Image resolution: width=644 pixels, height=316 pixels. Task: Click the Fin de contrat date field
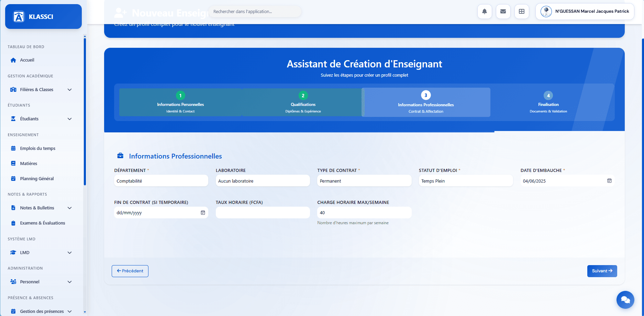point(161,213)
